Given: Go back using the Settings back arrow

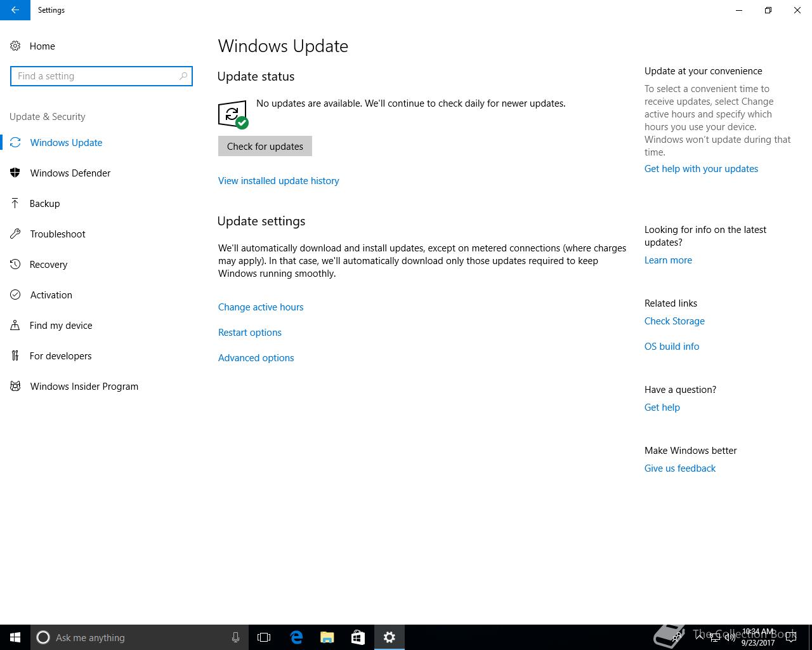Looking at the screenshot, I should 15,10.
